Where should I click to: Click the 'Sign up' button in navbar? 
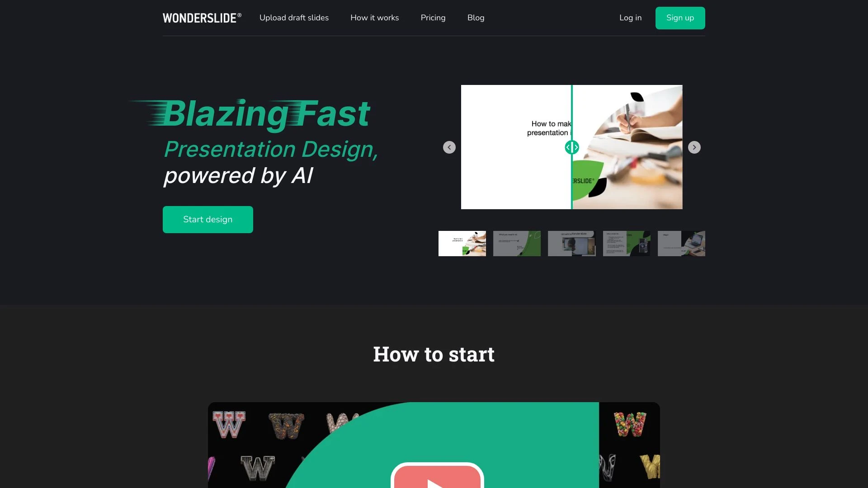click(679, 18)
